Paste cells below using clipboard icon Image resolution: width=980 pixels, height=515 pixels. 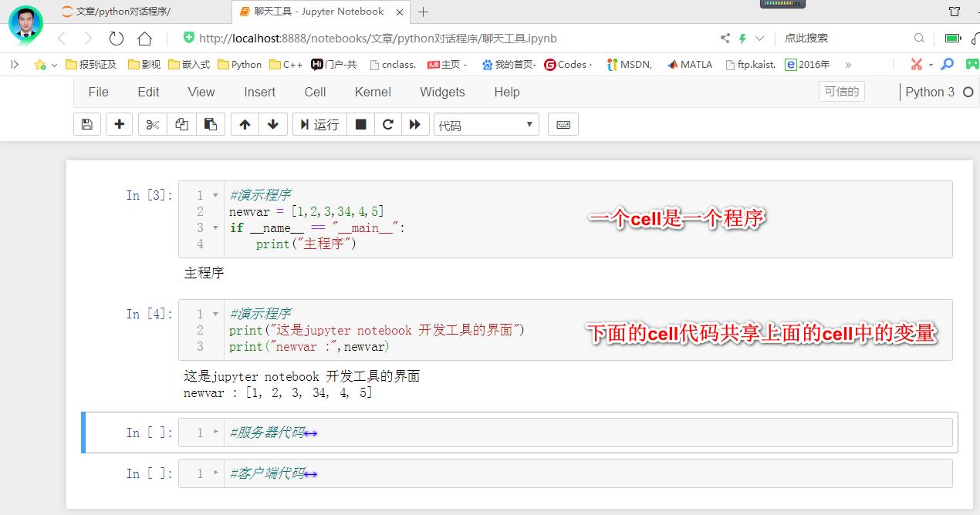(210, 124)
